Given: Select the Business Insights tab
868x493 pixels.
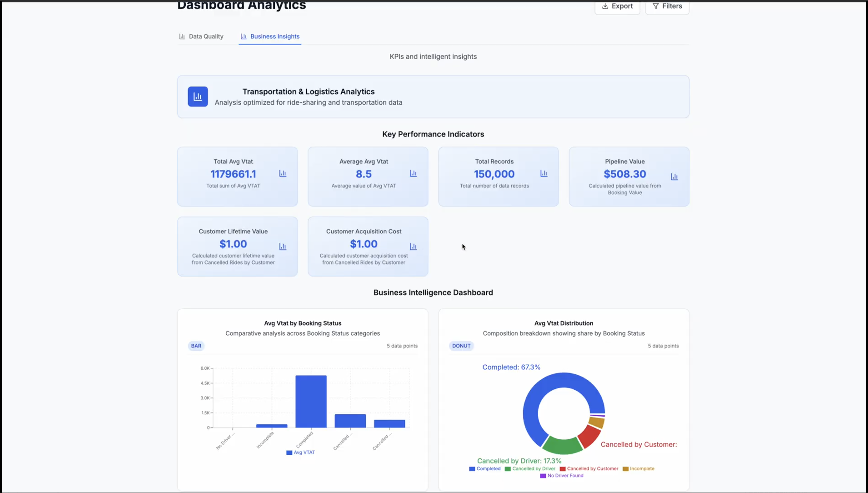Looking at the screenshot, I should click(270, 36).
